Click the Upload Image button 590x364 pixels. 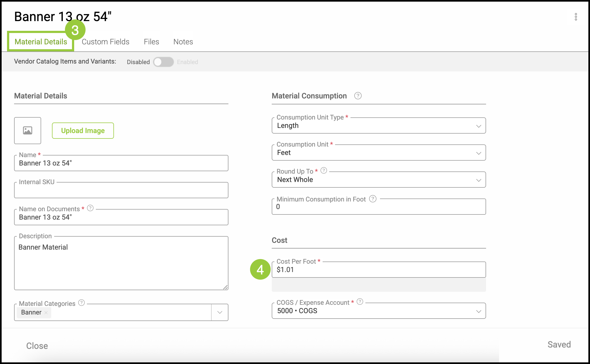click(83, 131)
